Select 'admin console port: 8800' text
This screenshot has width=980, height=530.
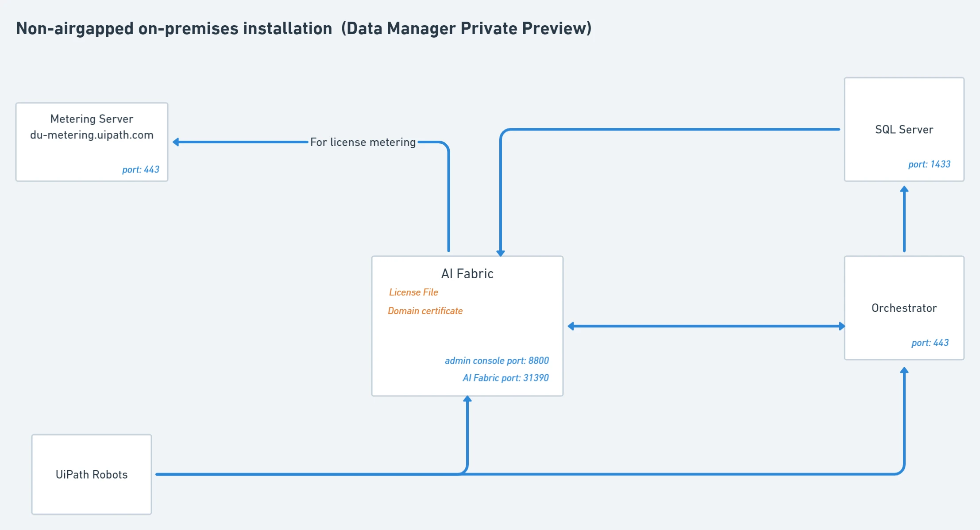[497, 361]
